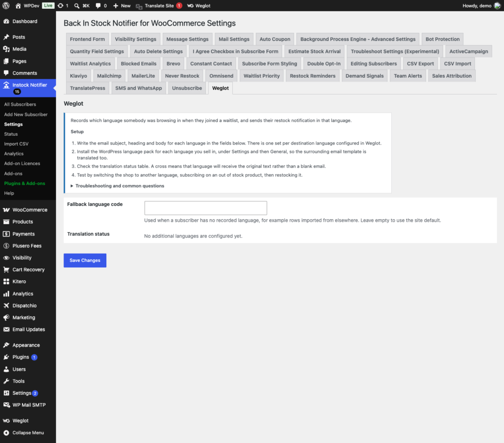
Task: Open the Visibility Settings tab
Action: pos(136,39)
